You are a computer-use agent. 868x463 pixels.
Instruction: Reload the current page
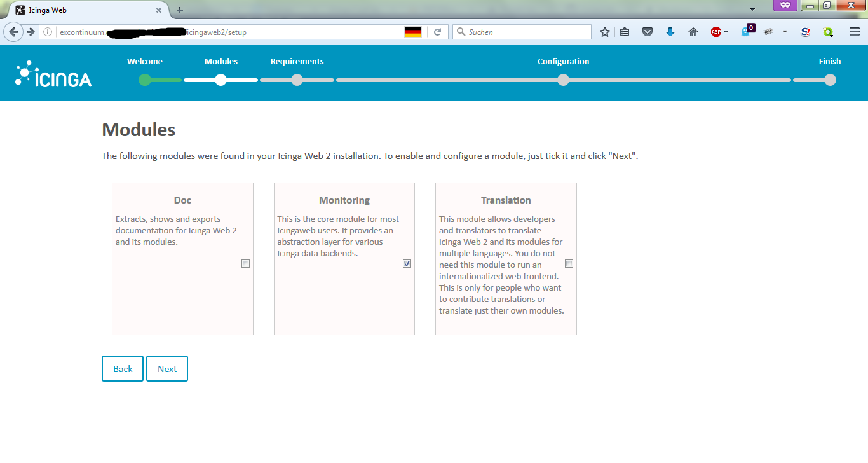pos(438,32)
